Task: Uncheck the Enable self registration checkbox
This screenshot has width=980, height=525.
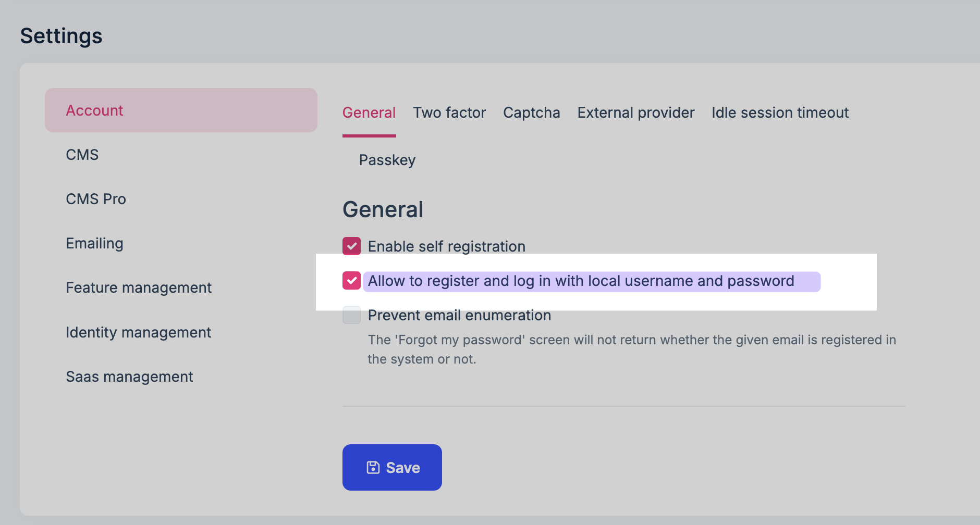Action: [x=351, y=246]
